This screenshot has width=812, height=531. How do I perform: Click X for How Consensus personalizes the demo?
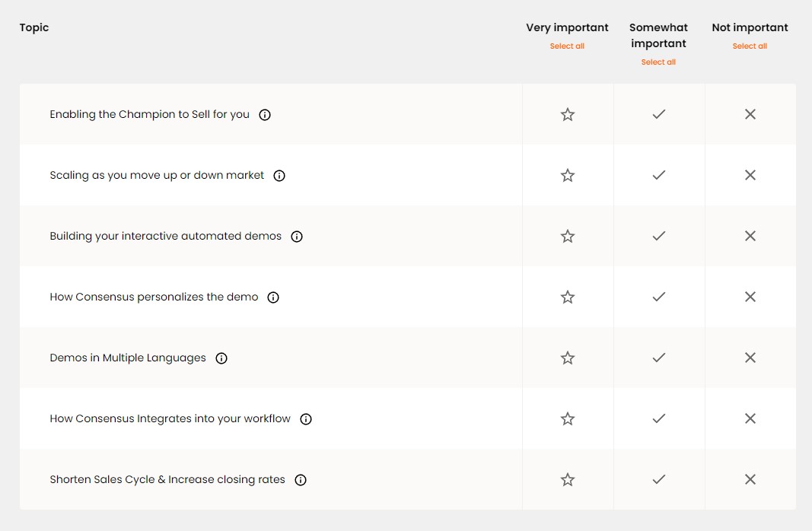(750, 297)
